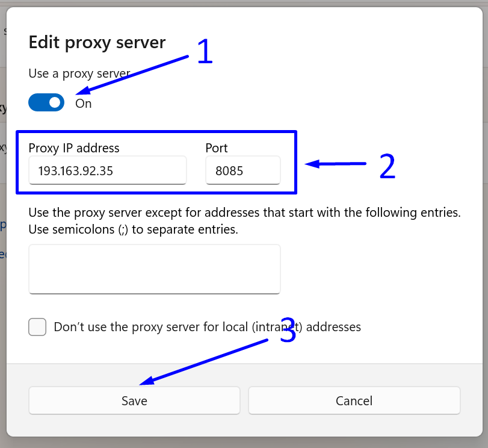Click the blue annotation number 1
Viewport: 488px width, 448px height.
click(205, 52)
